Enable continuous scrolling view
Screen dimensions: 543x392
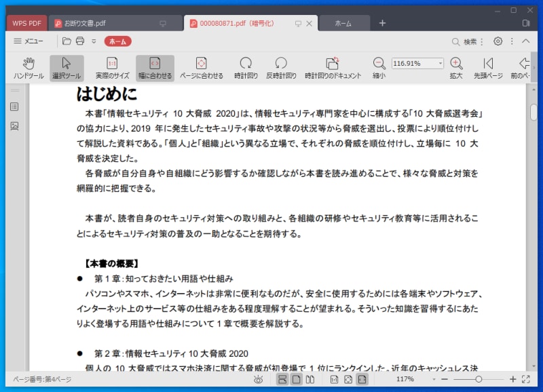(282, 380)
